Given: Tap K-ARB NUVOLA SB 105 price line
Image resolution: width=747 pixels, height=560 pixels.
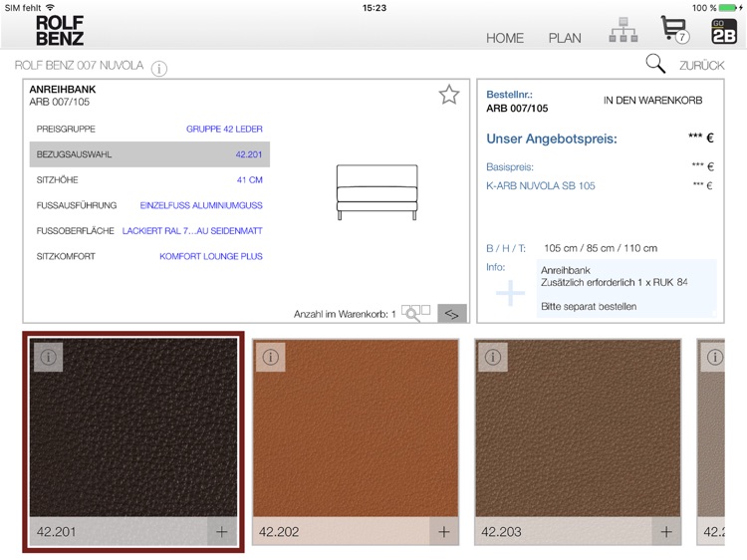Looking at the screenshot, I should point(600,186).
